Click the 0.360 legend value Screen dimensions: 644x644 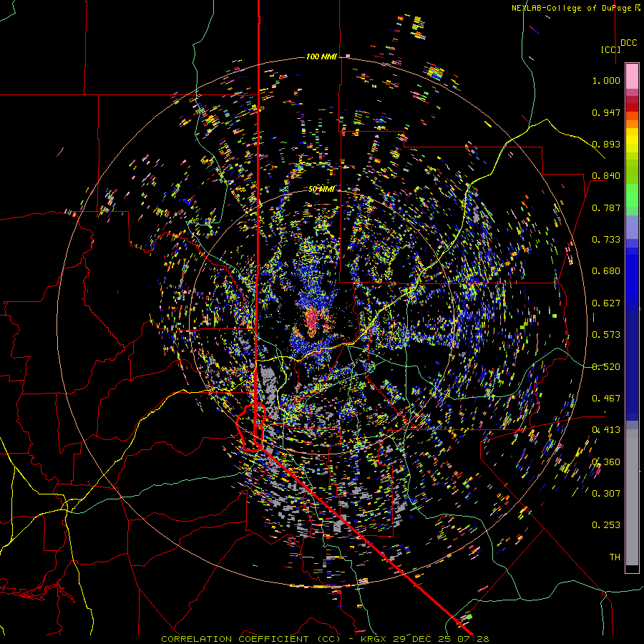click(606, 462)
